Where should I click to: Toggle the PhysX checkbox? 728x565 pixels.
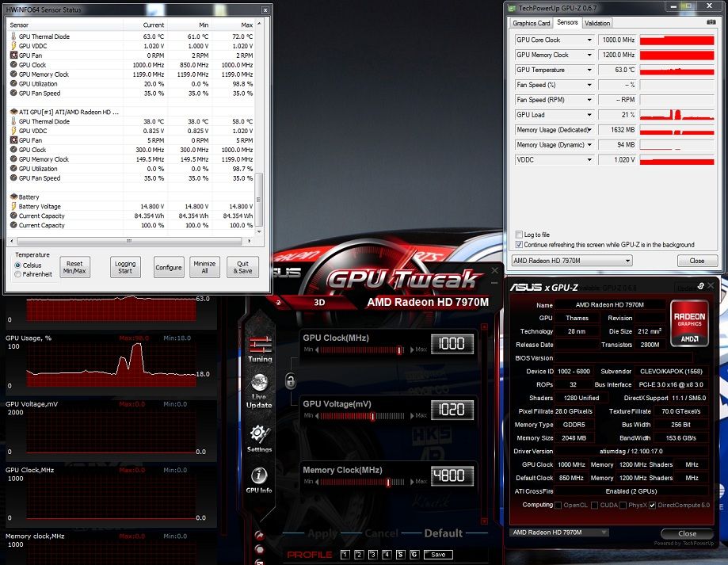(x=623, y=505)
